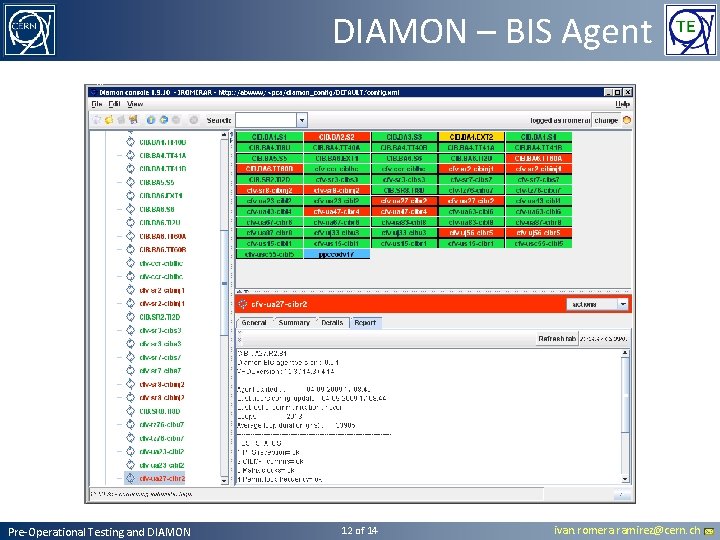Click the blue back-arrow toolbar icon
The height and width of the screenshot is (540, 720).
pyautogui.click(x=163, y=120)
